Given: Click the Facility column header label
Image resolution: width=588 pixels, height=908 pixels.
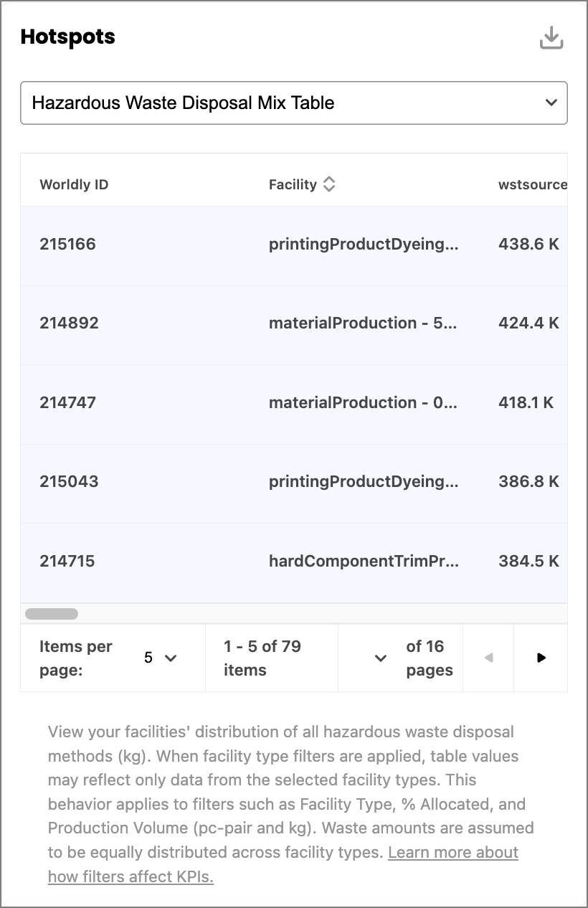Looking at the screenshot, I should (x=293, y=184).
